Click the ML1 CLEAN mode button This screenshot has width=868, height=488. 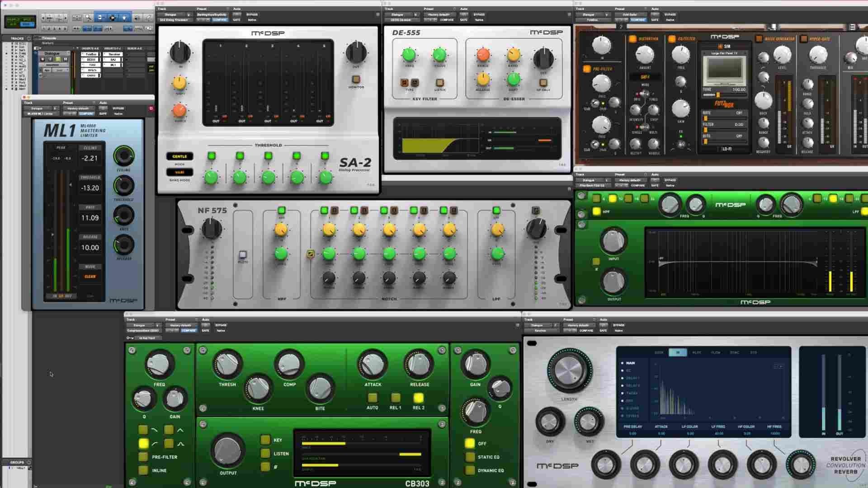[90, 277]
